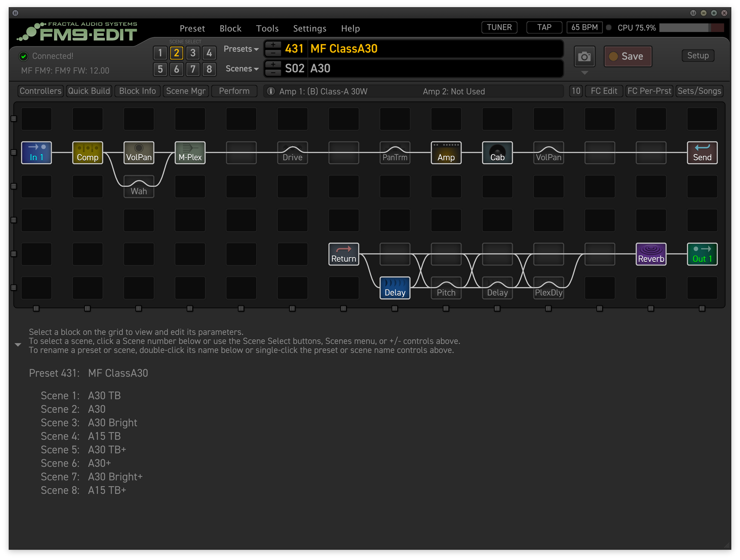Screen dimensions: 740x560
Task: Select the In 1 input block
Action: (x=37, y=153)
